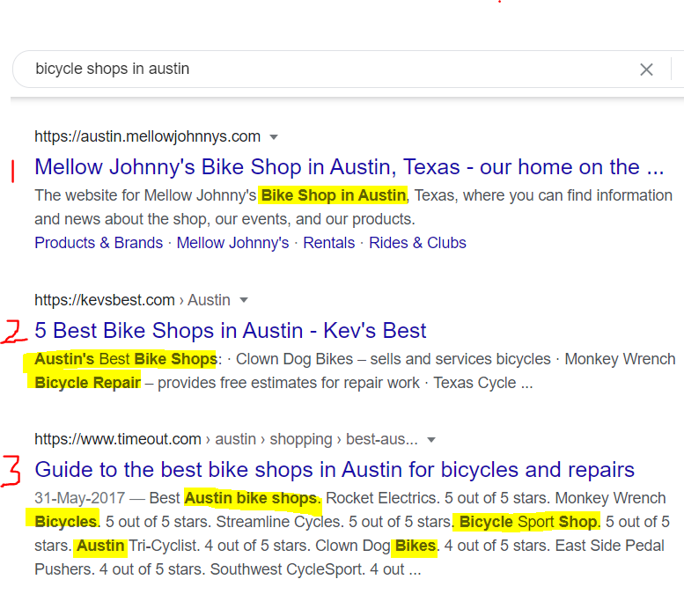Viewport: 684px width, 616px height.
Task: Click the https://austin.mellowjohnnys.com URL text
Action: [147, 136]
